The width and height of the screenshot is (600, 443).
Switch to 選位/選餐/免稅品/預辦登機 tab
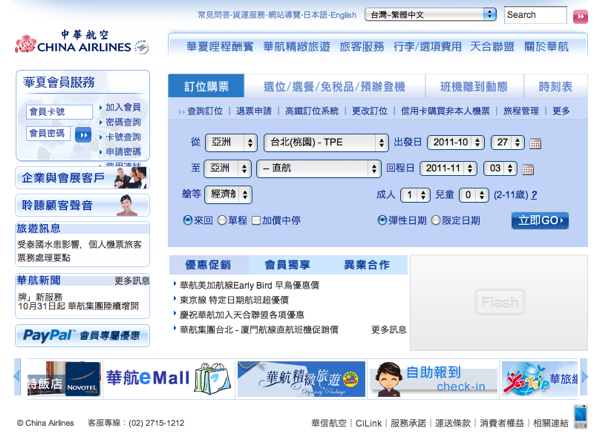(334, 86)
